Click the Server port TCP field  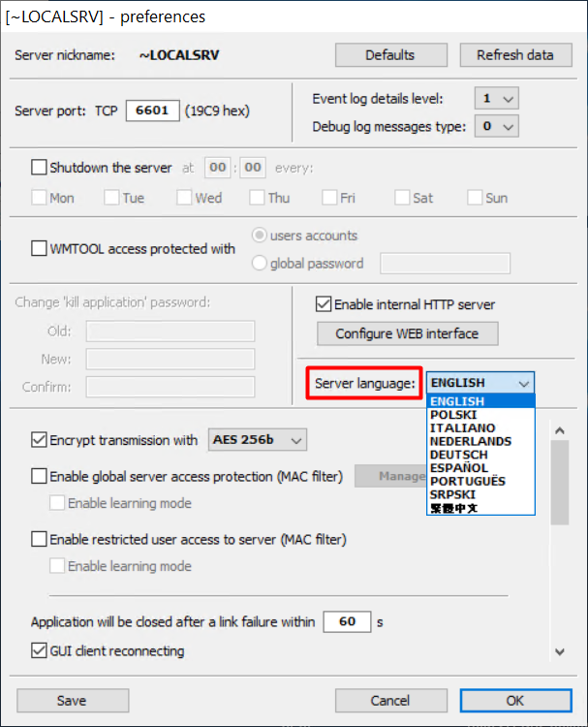151,111
